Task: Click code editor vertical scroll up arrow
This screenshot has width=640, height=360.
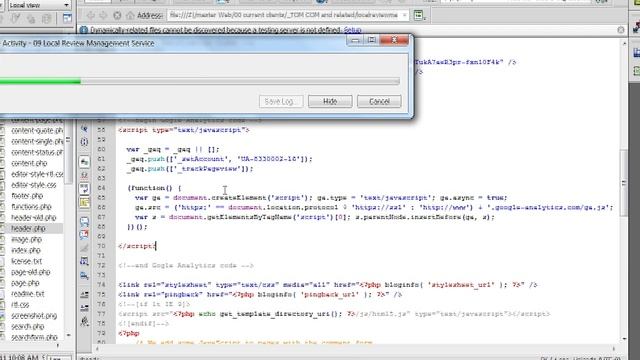Action: click(624, 43)
